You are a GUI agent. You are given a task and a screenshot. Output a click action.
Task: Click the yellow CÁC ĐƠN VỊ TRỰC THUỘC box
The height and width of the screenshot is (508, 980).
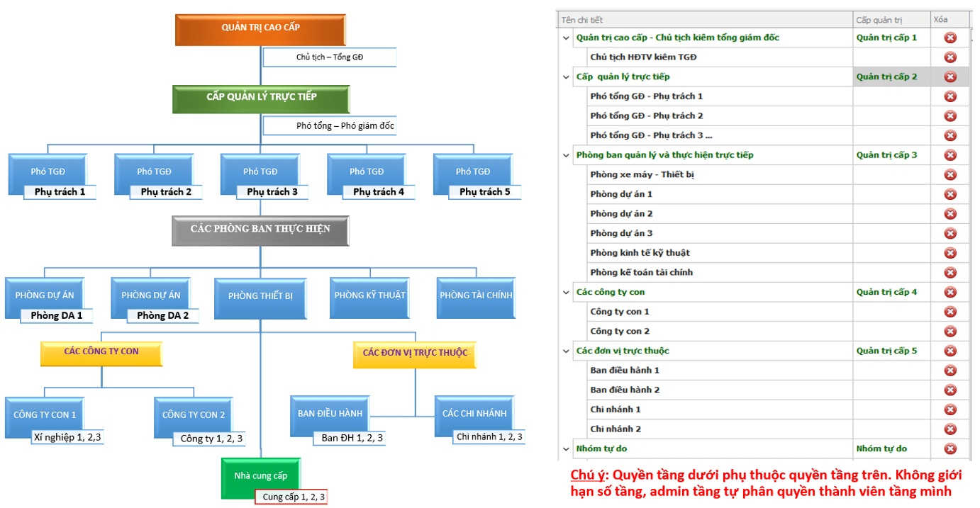(415, 354)
